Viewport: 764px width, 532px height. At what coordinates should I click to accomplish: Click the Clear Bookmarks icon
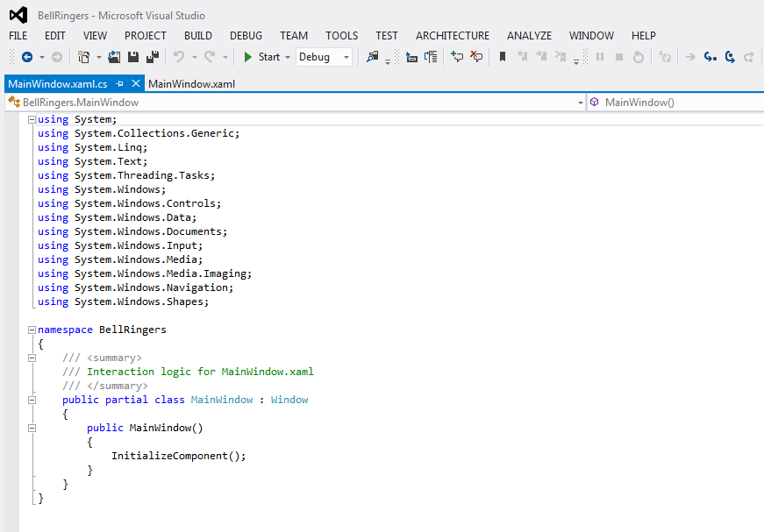click(x=561, y=57)
